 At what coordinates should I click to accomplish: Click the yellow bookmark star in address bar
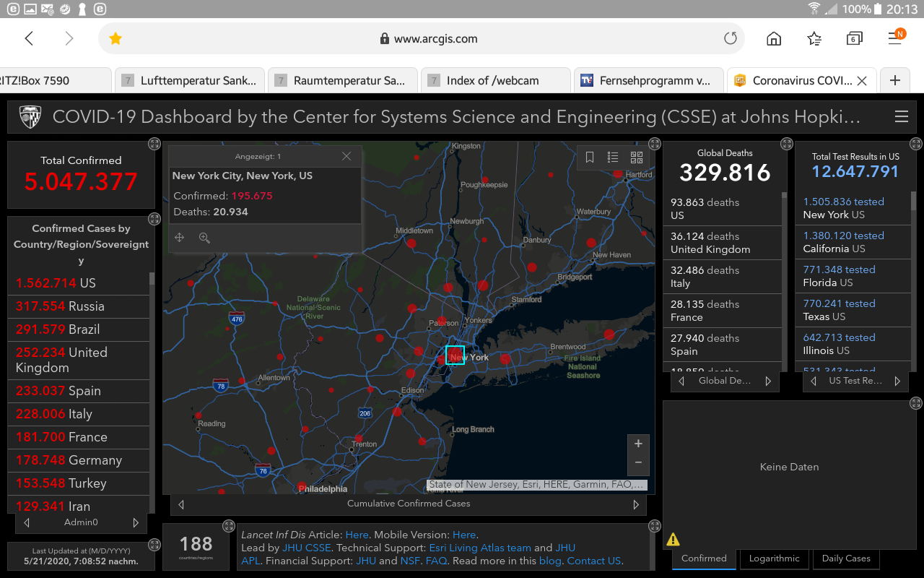point(115,39)
